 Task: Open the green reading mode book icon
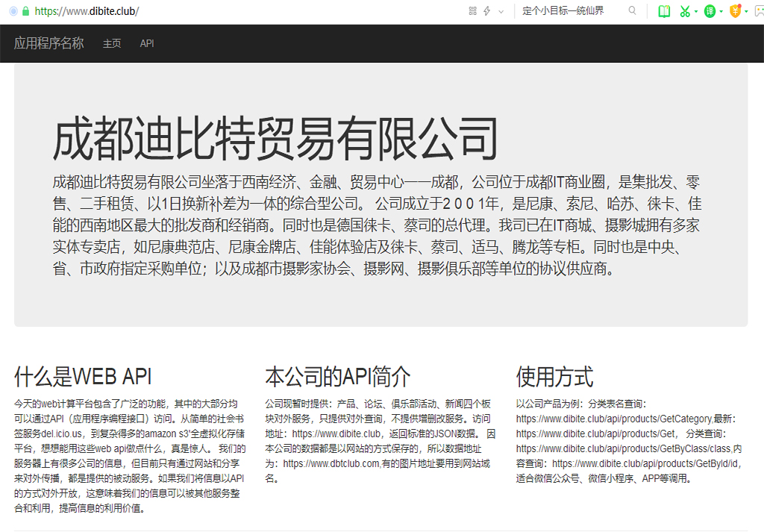tap(664, 11)
